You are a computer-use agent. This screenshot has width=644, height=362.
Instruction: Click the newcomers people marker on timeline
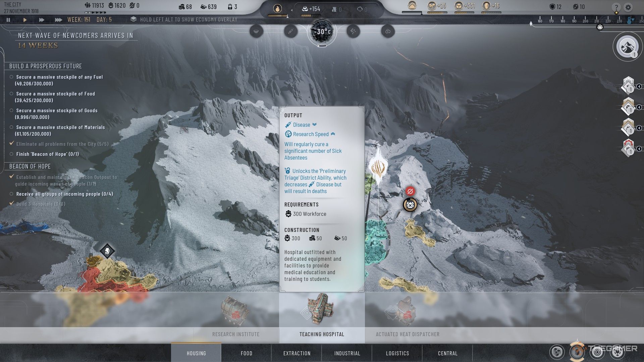click(600, 27)
